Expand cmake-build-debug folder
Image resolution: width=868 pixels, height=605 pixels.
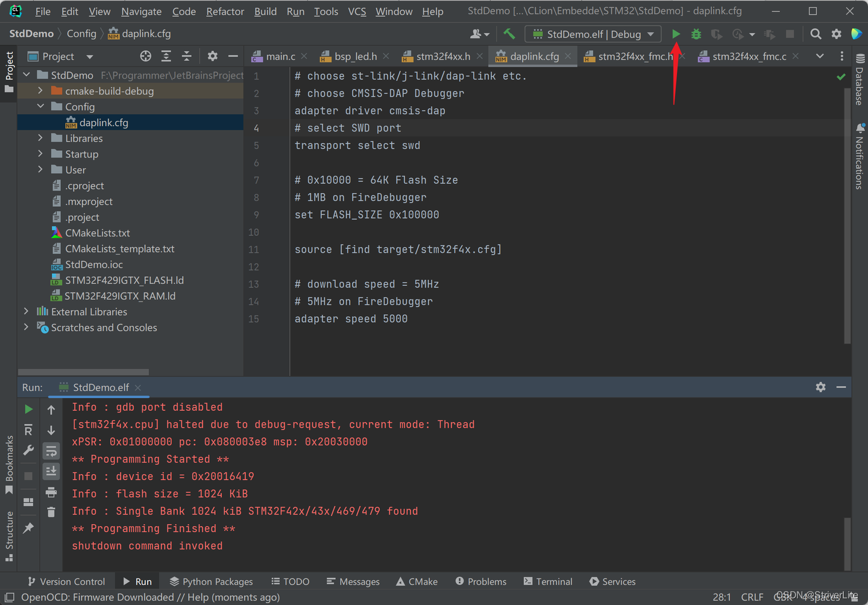tap(40, 90)
